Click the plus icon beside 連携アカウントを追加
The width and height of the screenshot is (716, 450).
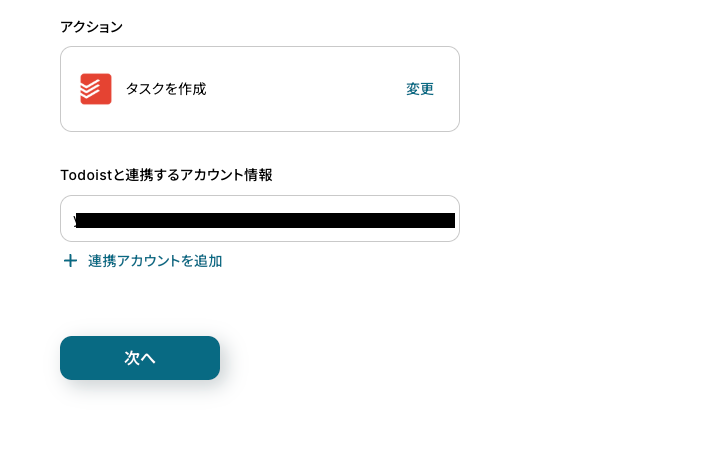(x=70, y=261)
